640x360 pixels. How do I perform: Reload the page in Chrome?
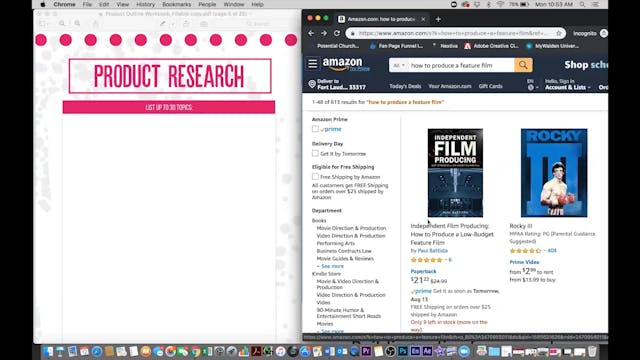tap(337, 33)
